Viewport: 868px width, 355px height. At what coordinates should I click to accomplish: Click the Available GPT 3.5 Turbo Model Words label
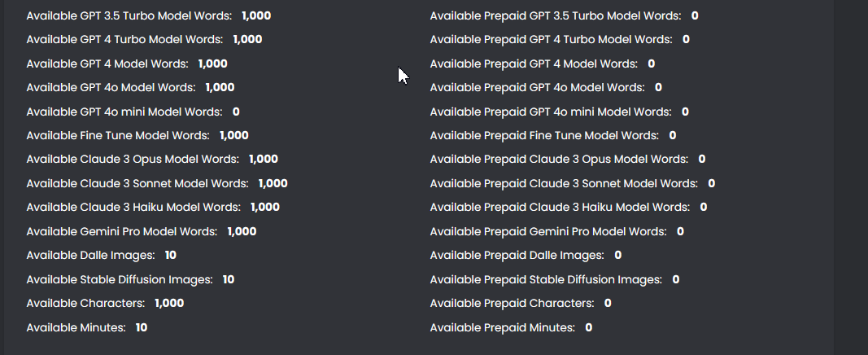129,15
